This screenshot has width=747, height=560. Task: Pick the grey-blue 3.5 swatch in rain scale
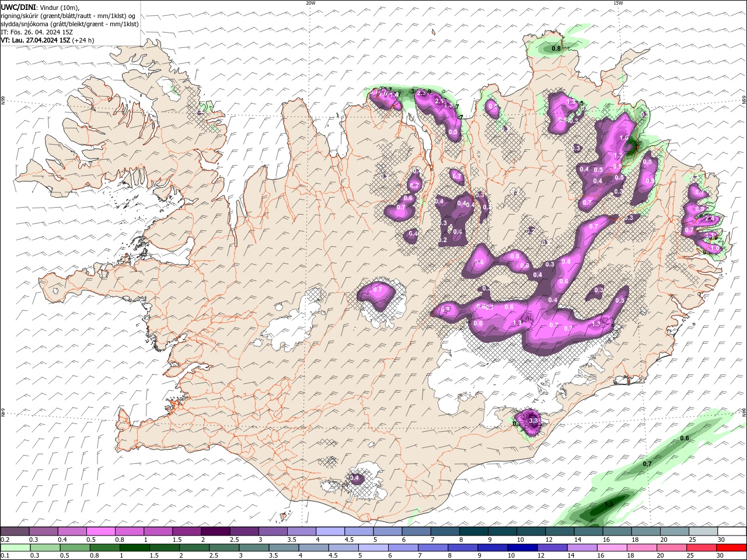click(284, 548)
